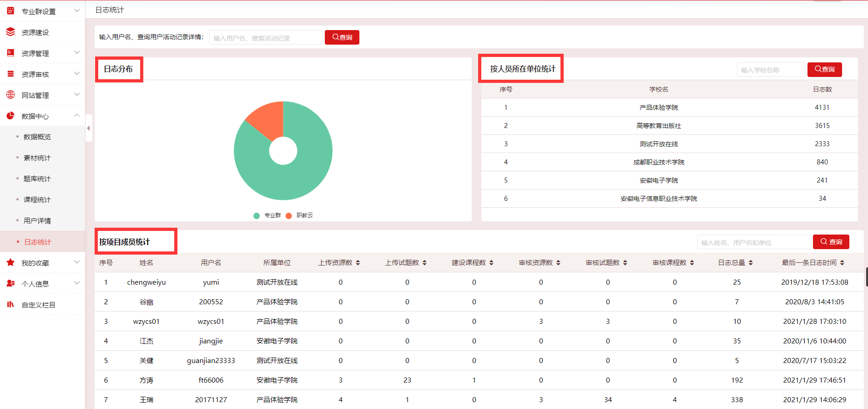Click log count 4131 cell
The image size is (868, 409).
point(822,107)
